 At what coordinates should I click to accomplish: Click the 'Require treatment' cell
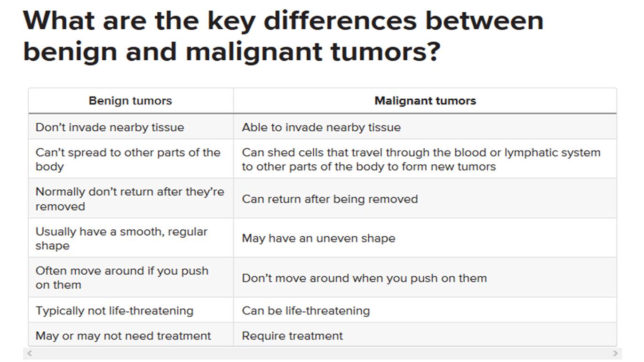click(425, 335)
